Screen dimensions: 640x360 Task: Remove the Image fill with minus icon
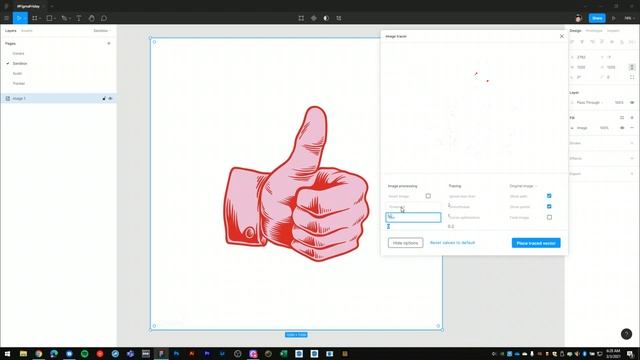tap(632, 128)
